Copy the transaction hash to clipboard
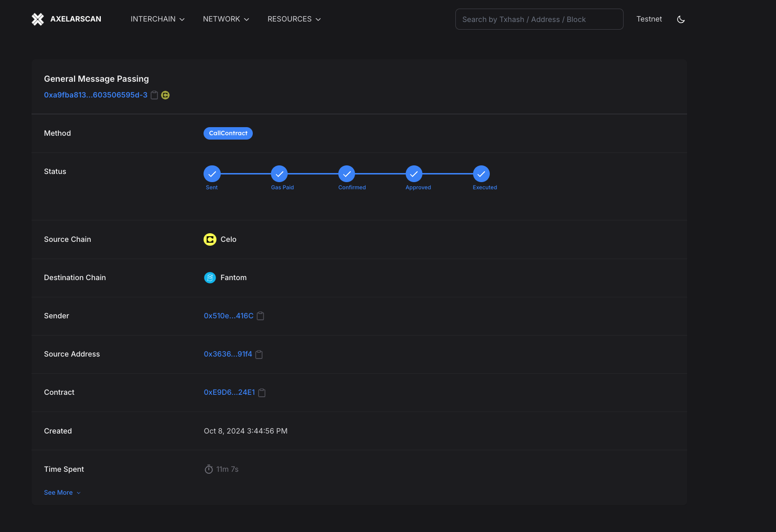 tap(154, 95)
